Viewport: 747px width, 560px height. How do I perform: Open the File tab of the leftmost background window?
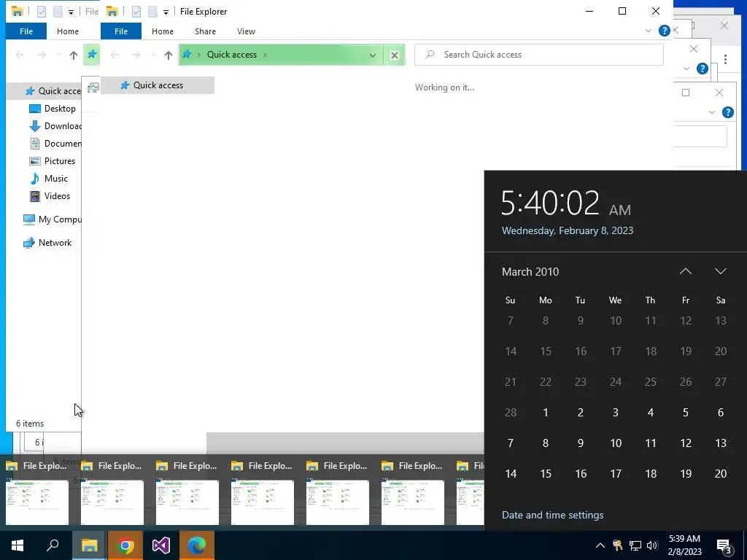(26, 31)
